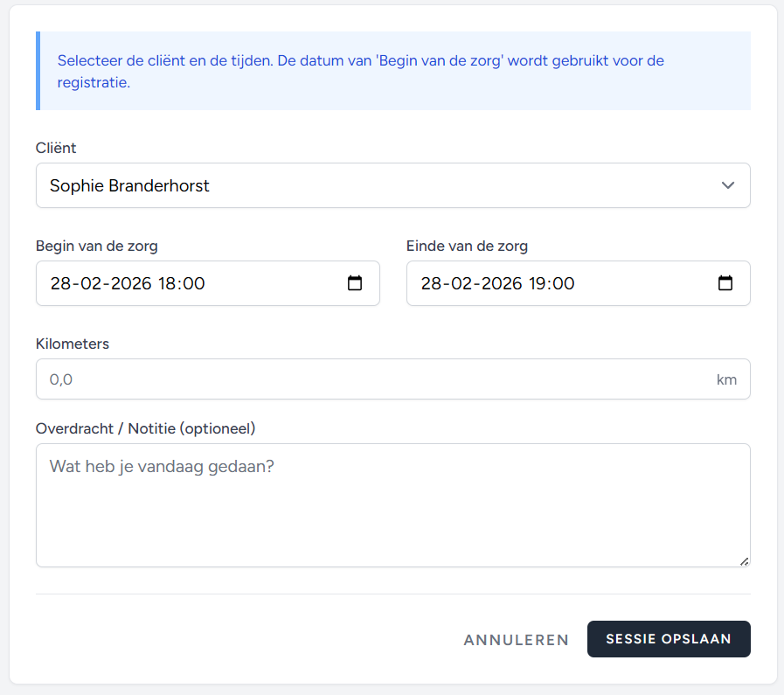Click the 'Wat heb je vandaag gedaan?' textarea

(x=392, y=504)
